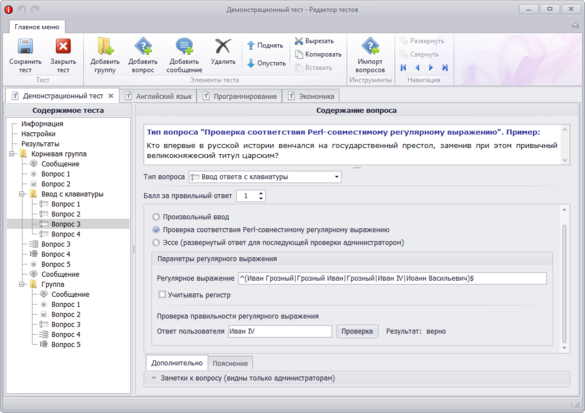Screen dimensions: 585x413
Task: Click the Добавить вопрос icon
Action: (x=143, y=47)
